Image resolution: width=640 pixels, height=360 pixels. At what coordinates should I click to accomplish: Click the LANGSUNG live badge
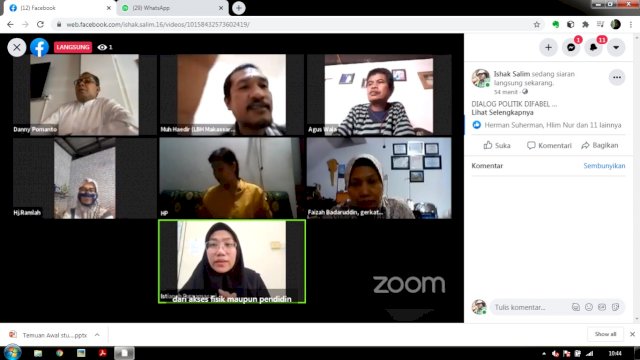pos(73,47)
